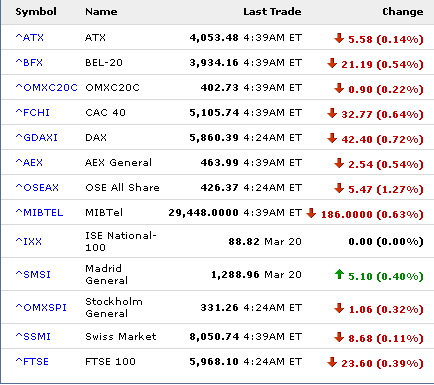Image resolution: width=434 pixels, height=385 pixels.
Task: Open the ^FTSE symbol link
Action: tap(32, 362)
